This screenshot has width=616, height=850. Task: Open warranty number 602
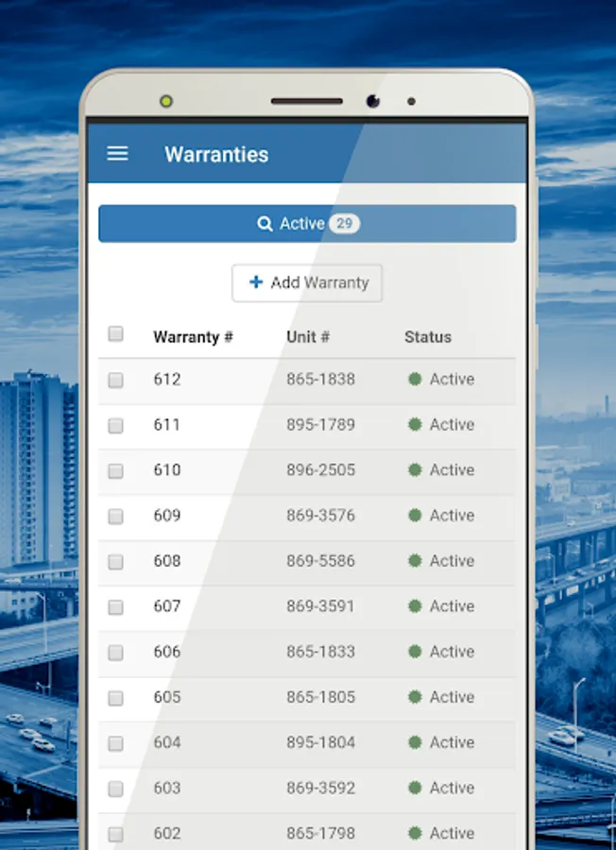pos(167,833)
